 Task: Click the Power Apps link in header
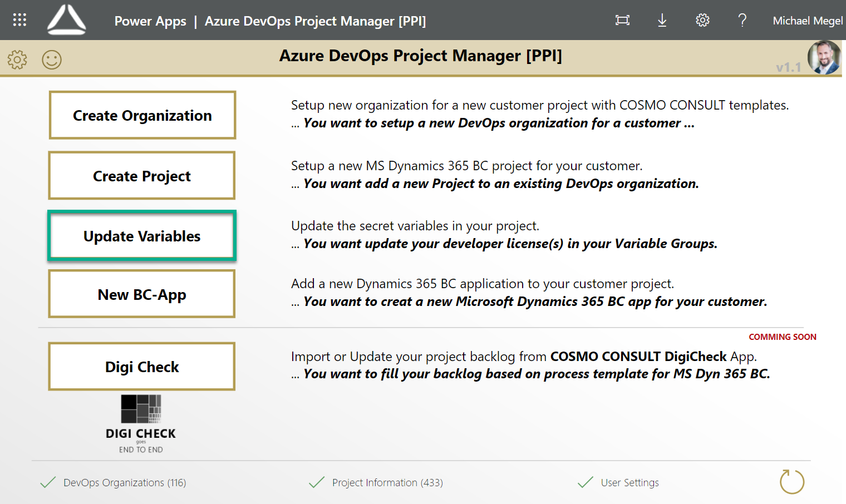coord(150,21)
